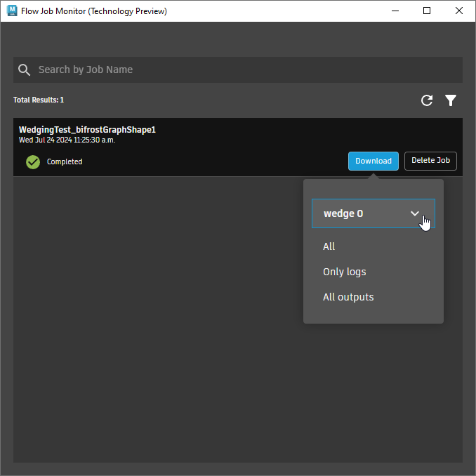Click the green Completed checkmark icon
Screen dimensions: 476x476
coord(33,161)
